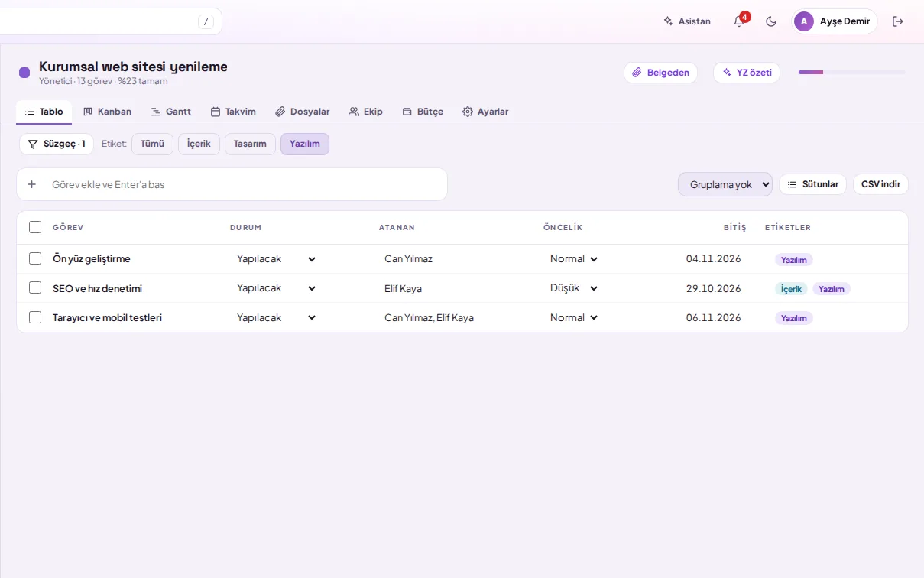Deselect the Yazılım tag filter
This screenshot has width=924, height=578.
pos(305,144)
